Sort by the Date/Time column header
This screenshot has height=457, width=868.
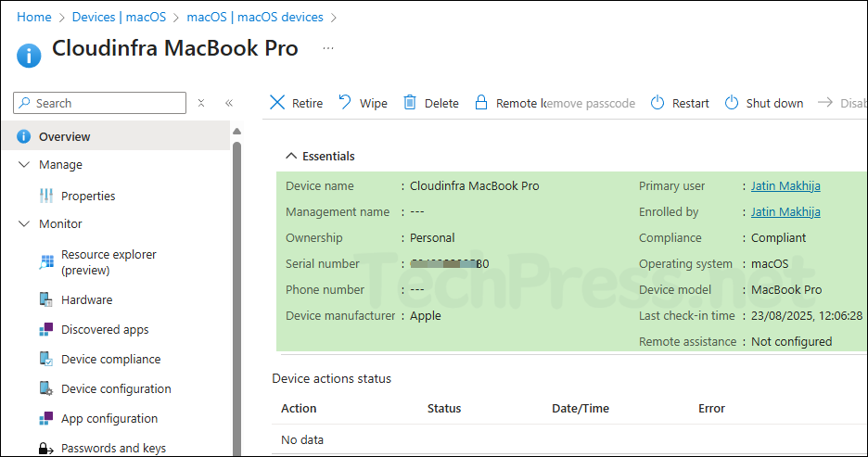point(581,408)
